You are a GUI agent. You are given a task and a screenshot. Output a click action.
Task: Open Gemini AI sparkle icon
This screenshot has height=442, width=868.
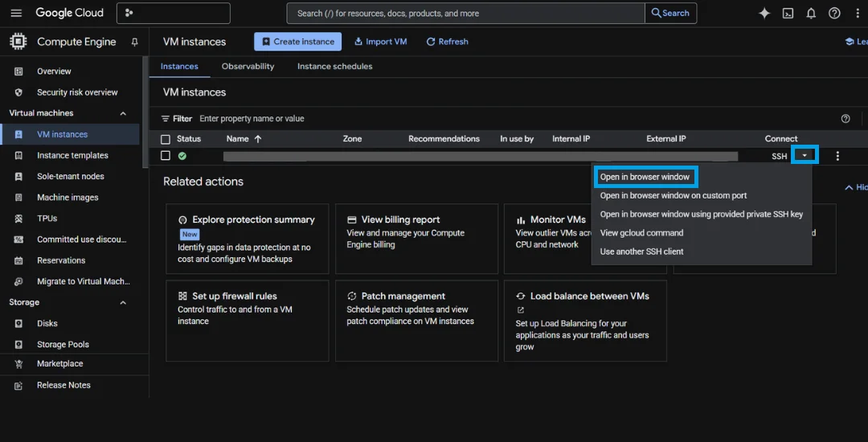(764, 14)
